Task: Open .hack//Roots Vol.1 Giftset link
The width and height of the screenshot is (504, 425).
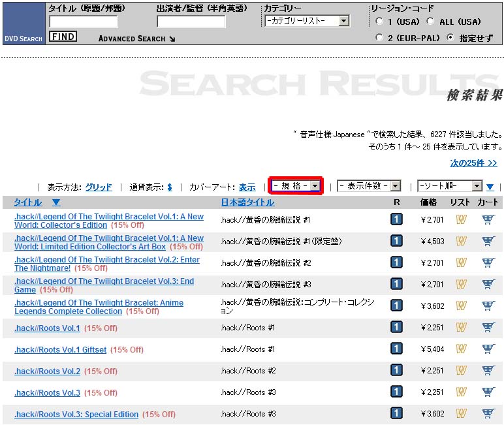Action: point(61,350)
